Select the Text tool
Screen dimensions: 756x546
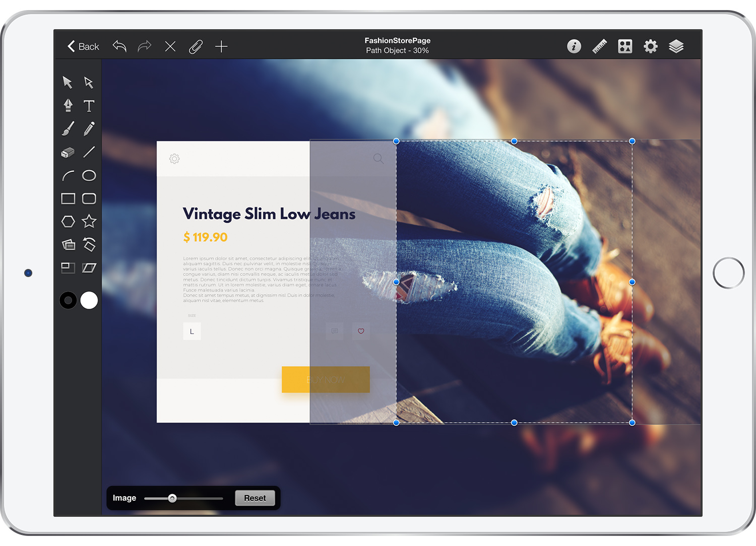[89, 105]
